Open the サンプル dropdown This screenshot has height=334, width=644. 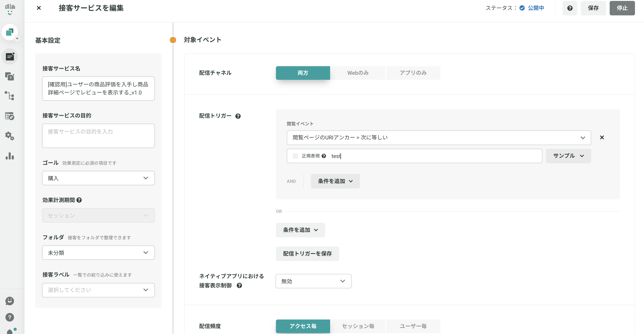(x=568, y=156)
